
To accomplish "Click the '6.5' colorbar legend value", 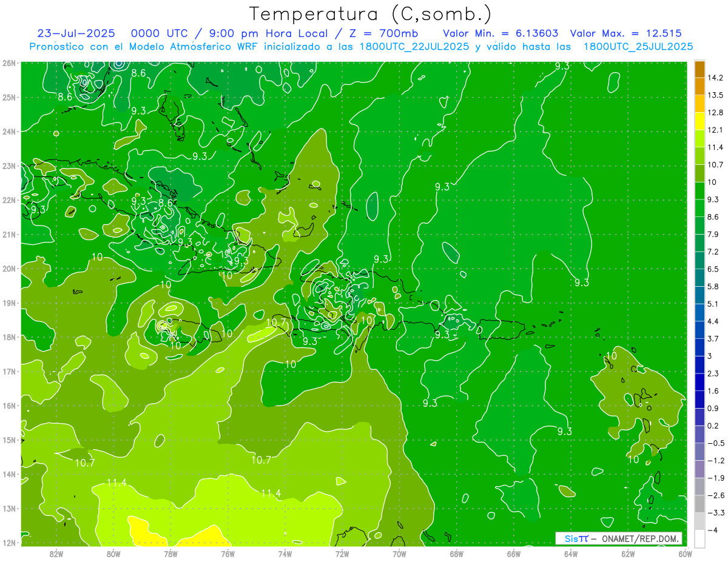I will point(713,269).
